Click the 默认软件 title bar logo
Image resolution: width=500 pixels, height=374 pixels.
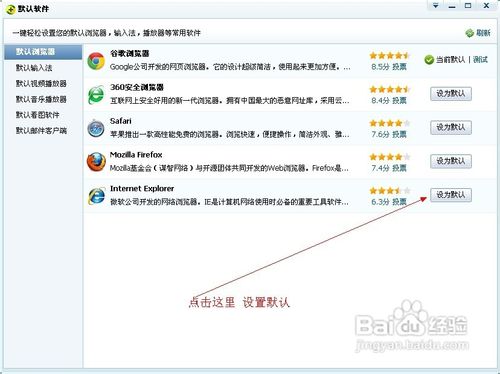[x=10, y=9]
